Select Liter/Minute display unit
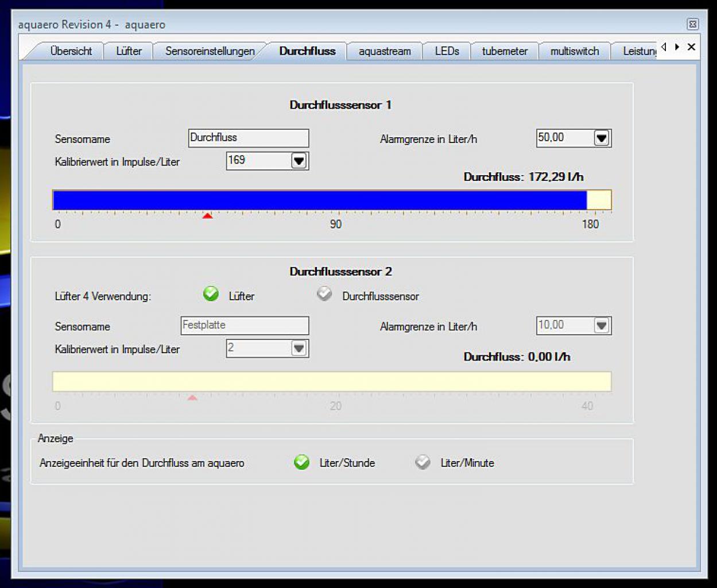Screen dimensions: 717x588 pyautogui.click(x=423, y=462)
